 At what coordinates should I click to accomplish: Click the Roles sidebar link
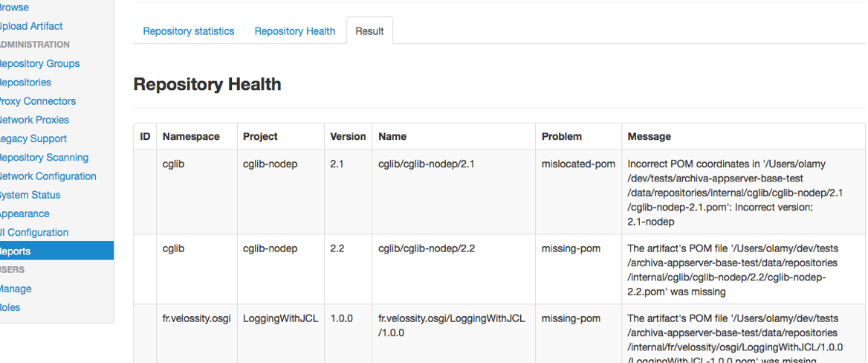coord(10,307)
